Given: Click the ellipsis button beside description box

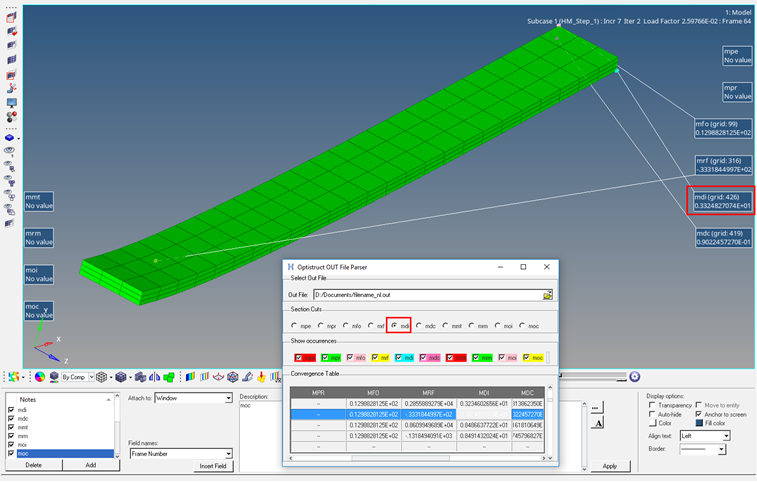Looking at the screenshot, I should pos(598,407).
